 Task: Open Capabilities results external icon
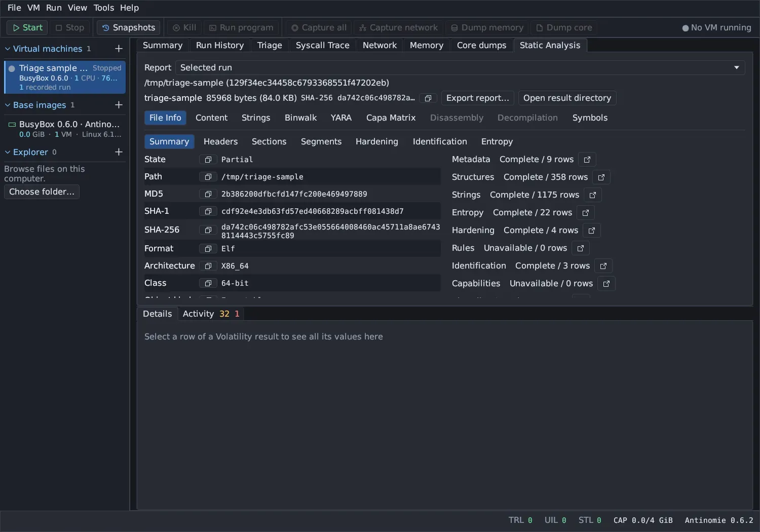(606, 284)
